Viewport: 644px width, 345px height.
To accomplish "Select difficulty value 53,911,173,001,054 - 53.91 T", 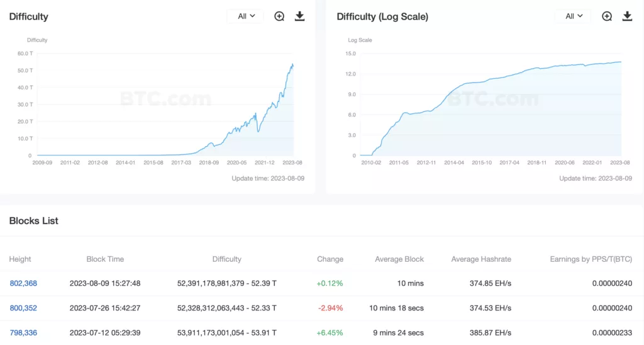I will pos(226,332).
